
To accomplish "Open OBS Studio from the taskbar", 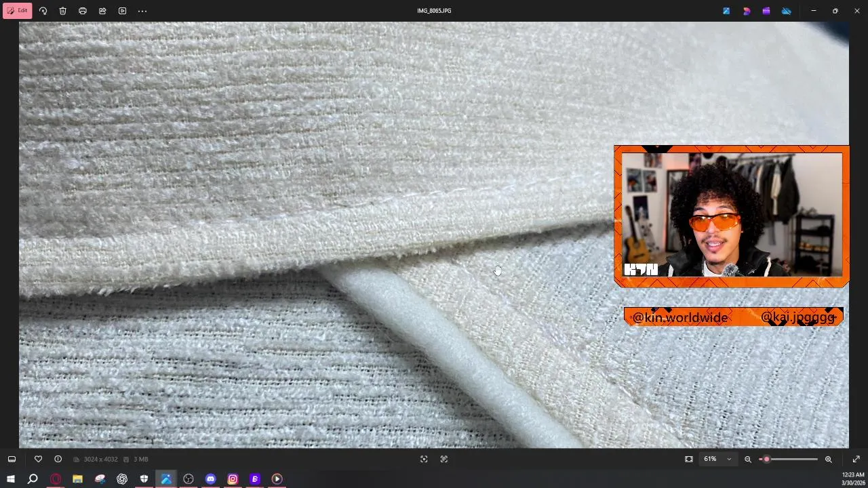I will [189, 479].
